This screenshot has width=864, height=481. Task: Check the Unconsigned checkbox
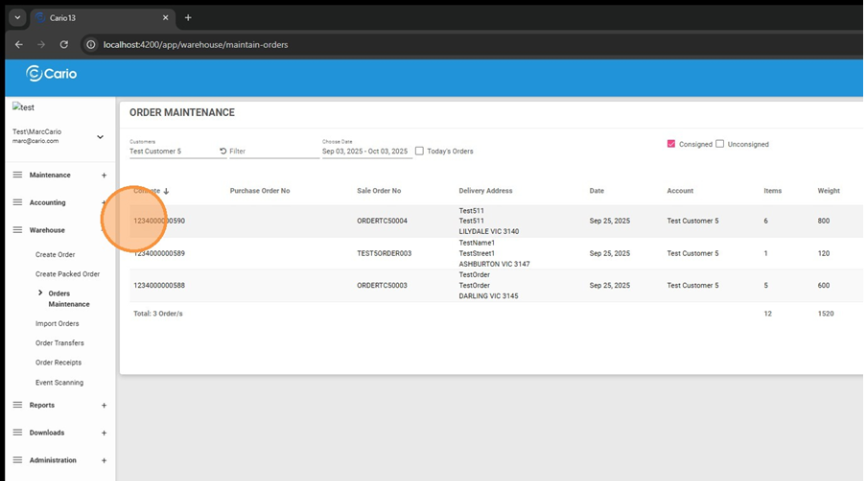(x=720, y=144)
